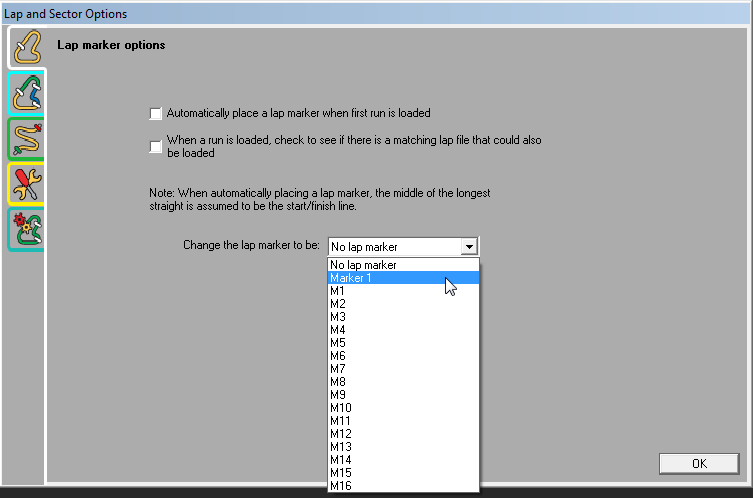
Task: Open the lap marker options tab icon
Action: click(26, 48)
